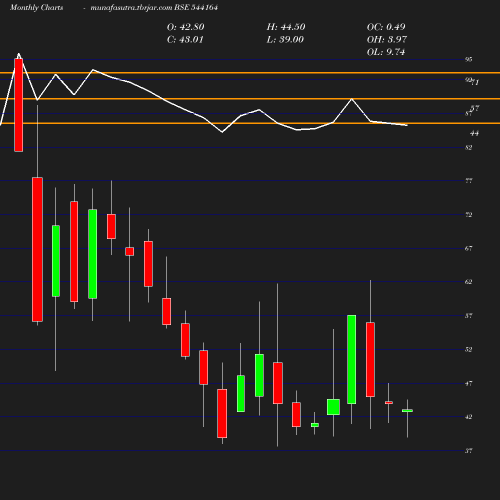Click the price axis label 72
This screenshot has width=500, height=500.
pos(469,214)
